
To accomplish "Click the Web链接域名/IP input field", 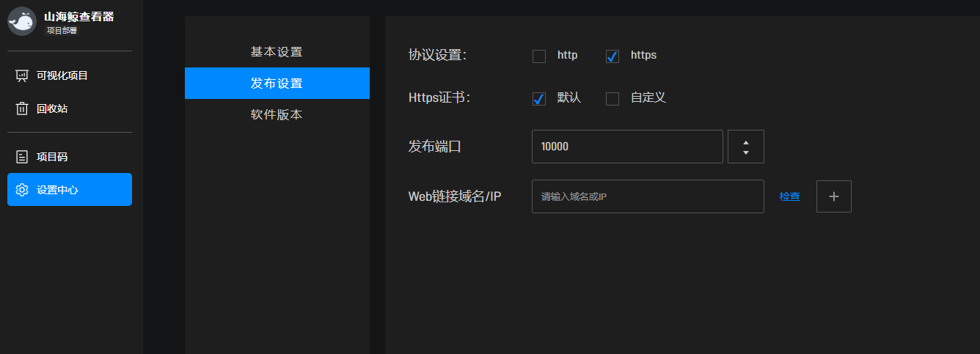I will (648, 196).
